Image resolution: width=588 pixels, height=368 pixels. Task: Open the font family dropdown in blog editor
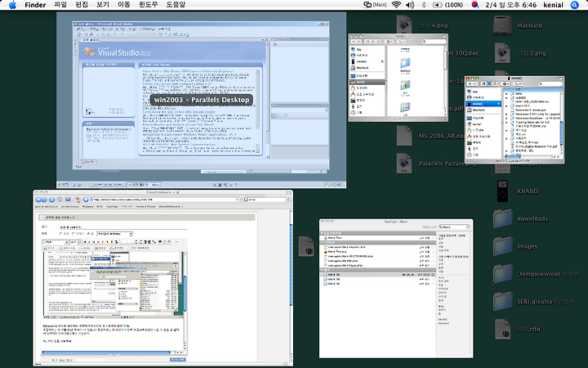pos(56,242)
